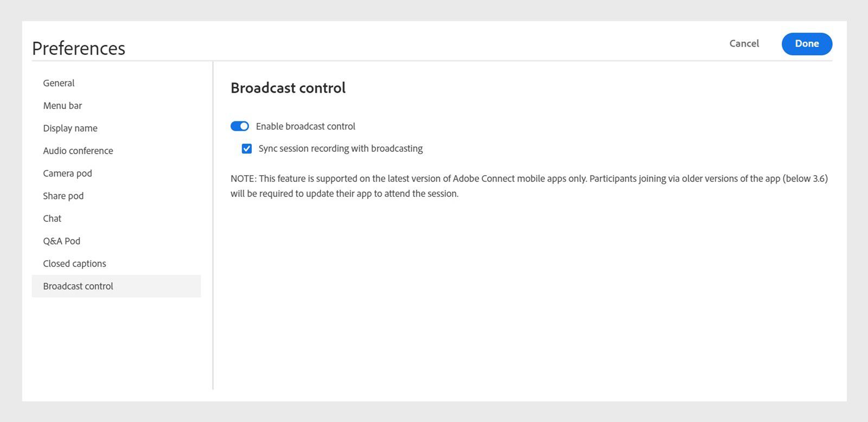The width and height of the screenshot is (868, 422).
Task: Cancel the preferences changes
Action: 744,44
